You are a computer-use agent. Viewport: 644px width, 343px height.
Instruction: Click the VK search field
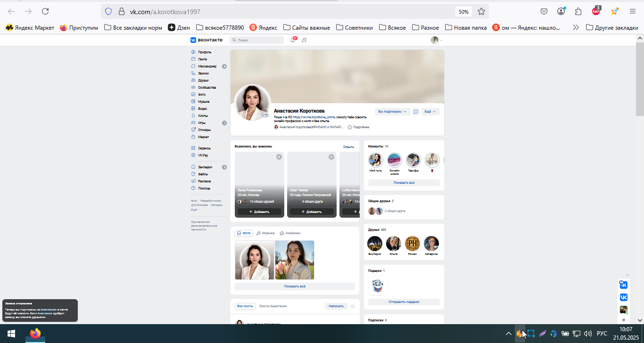pos(257,40)
